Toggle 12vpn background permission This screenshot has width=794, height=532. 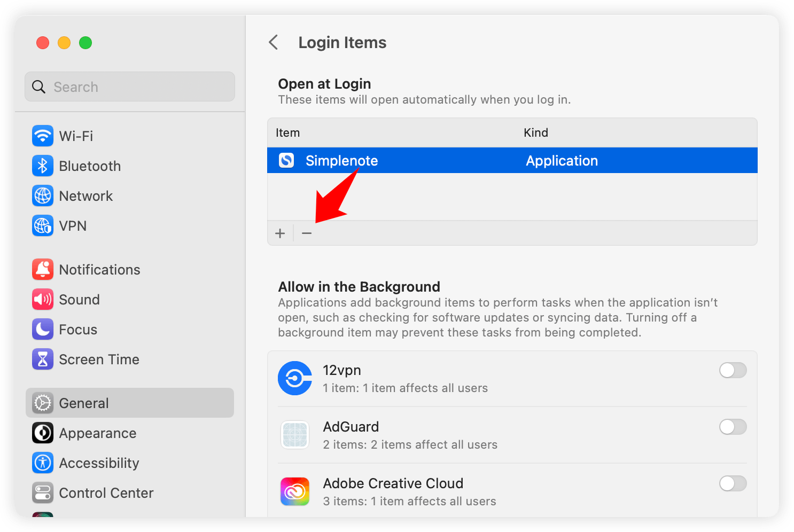click(733, 370)
